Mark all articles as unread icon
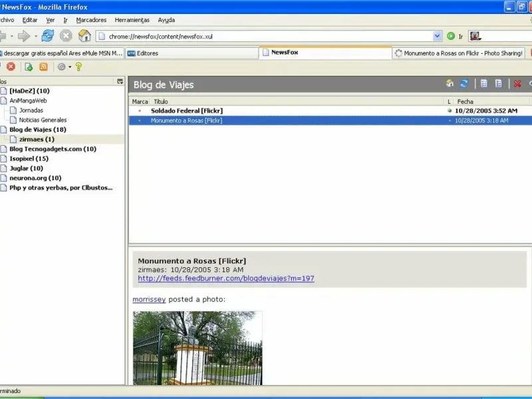 tap(498, 84)
